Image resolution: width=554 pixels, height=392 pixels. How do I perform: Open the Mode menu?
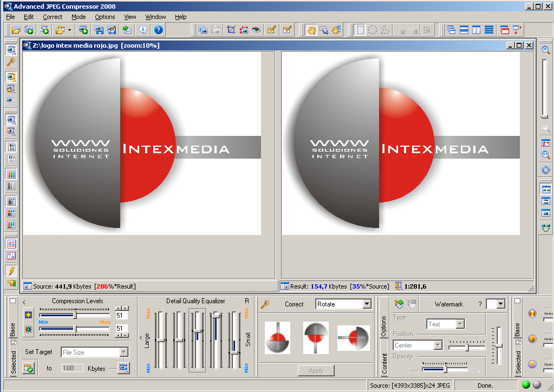79,17
